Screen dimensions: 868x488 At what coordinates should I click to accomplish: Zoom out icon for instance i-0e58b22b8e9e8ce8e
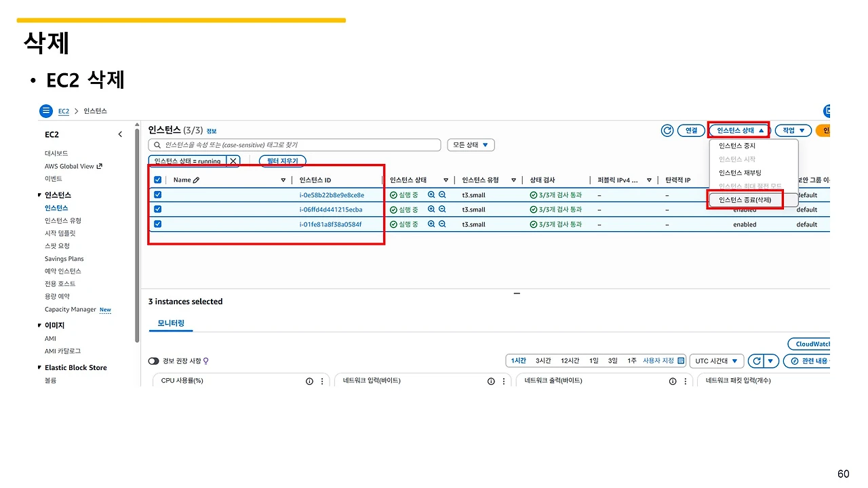click(x=442, y=195)
